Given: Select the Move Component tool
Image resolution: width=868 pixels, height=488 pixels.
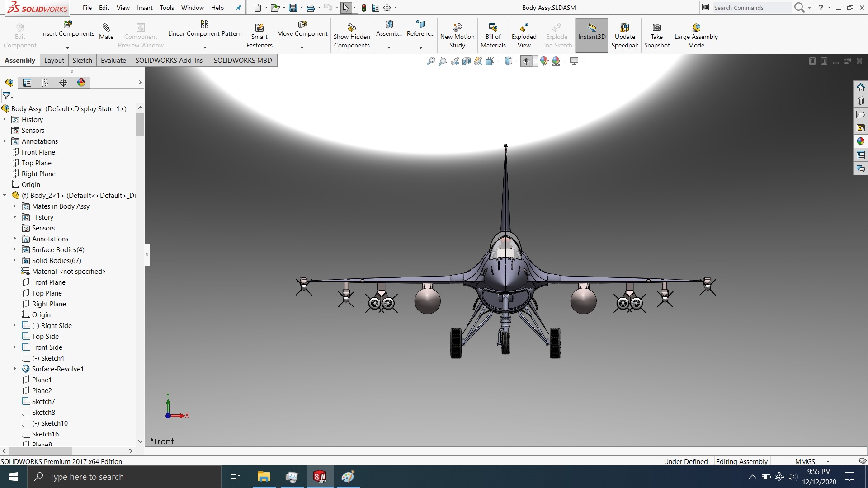Looking at the screenshot, I should click(302, 29).
